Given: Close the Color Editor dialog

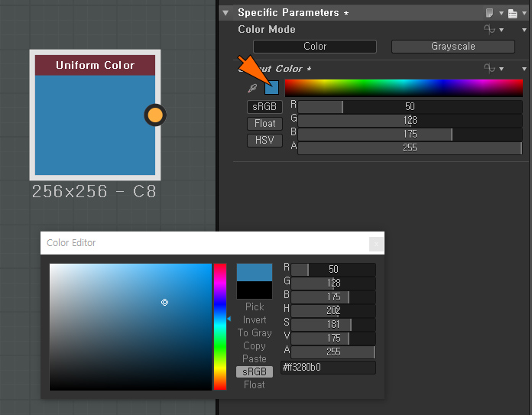Looking at the screenshot, I should (375, 243).
